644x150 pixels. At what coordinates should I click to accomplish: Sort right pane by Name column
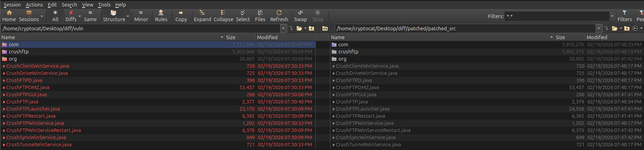(442, 37)
